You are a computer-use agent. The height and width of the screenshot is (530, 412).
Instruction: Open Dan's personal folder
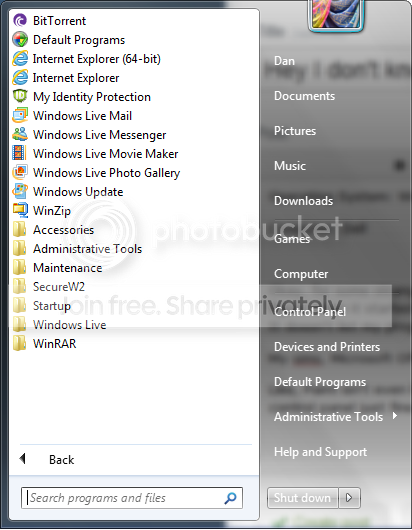click(284, 61)
